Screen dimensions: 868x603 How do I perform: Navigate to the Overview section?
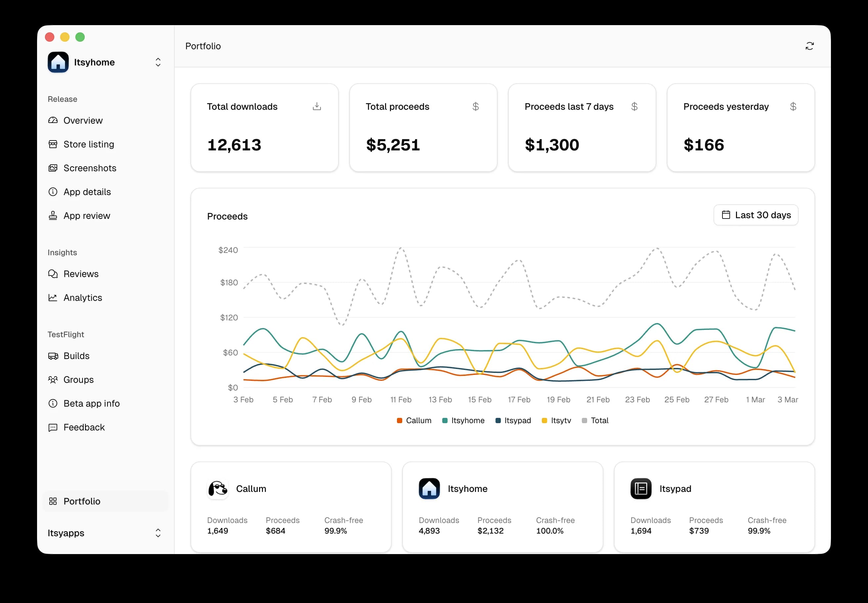click(x=83, y=120)
